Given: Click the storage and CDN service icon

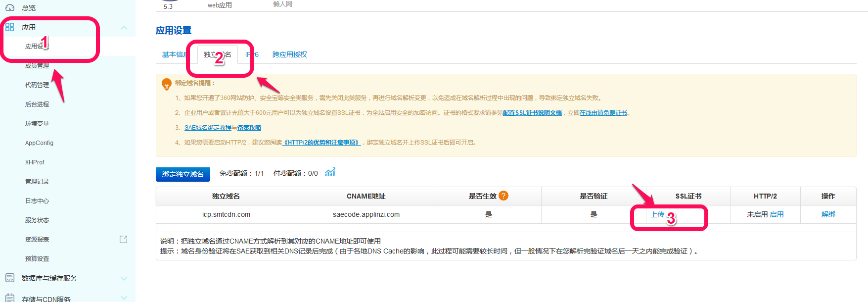Looking at the screenshot, I should (x=10, y=298).
